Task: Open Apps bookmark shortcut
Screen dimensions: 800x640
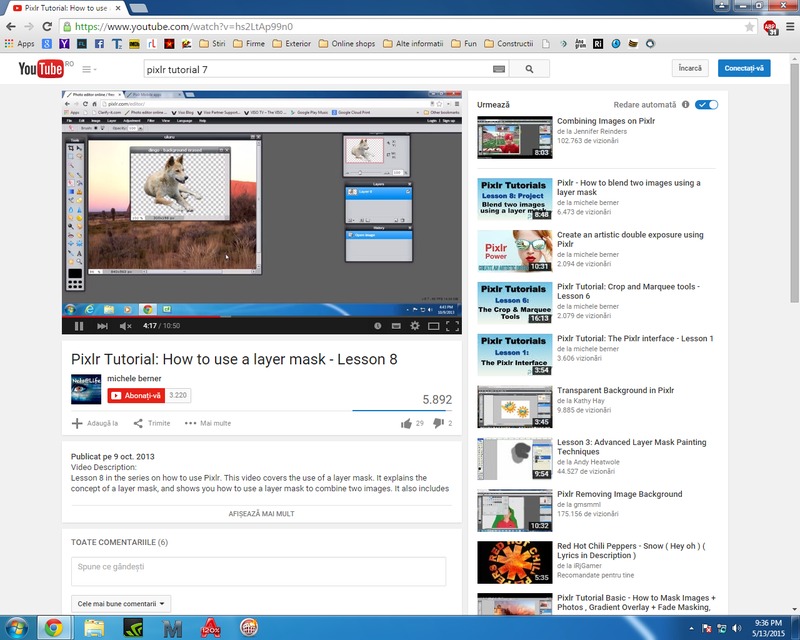Action: click(19, 44)
